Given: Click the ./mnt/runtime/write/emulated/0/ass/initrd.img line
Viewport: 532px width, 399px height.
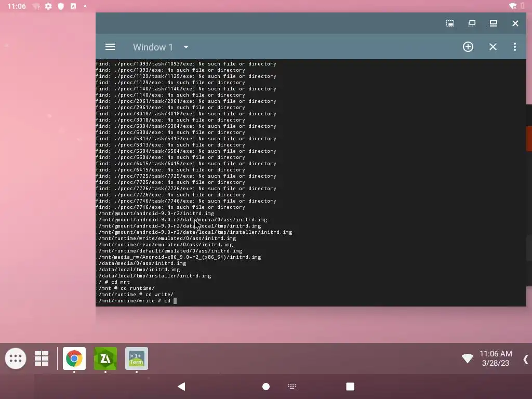Looking at the screenshot, I should [x=166, y=238].
